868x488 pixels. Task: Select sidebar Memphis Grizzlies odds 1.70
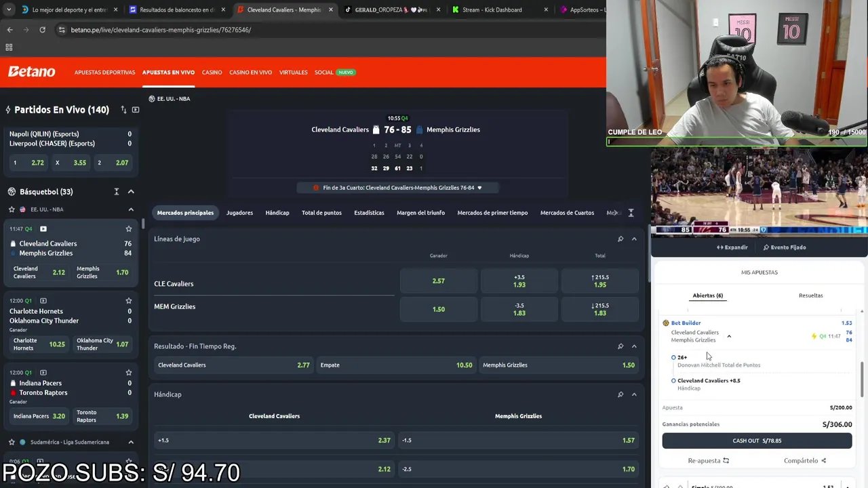(103, 272)
